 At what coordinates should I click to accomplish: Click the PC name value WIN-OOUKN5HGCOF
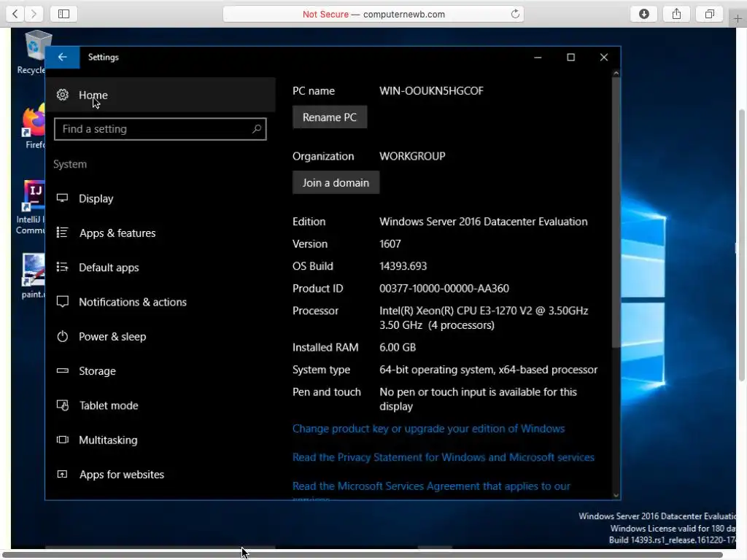point(431,91)
